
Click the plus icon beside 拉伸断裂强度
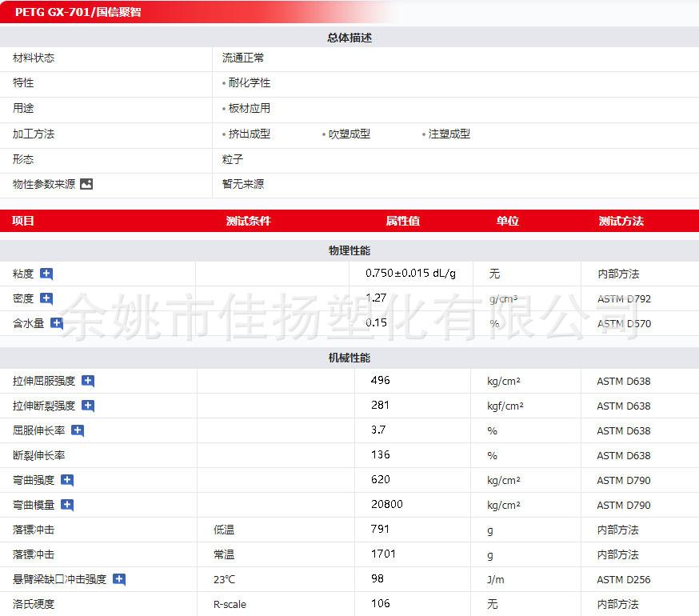[x=88, y=406]
